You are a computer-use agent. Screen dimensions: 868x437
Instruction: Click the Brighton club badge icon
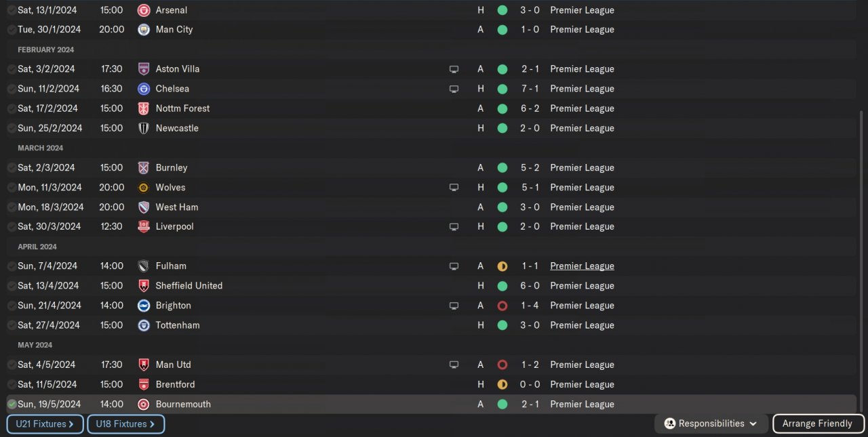[x=144, y=306]
